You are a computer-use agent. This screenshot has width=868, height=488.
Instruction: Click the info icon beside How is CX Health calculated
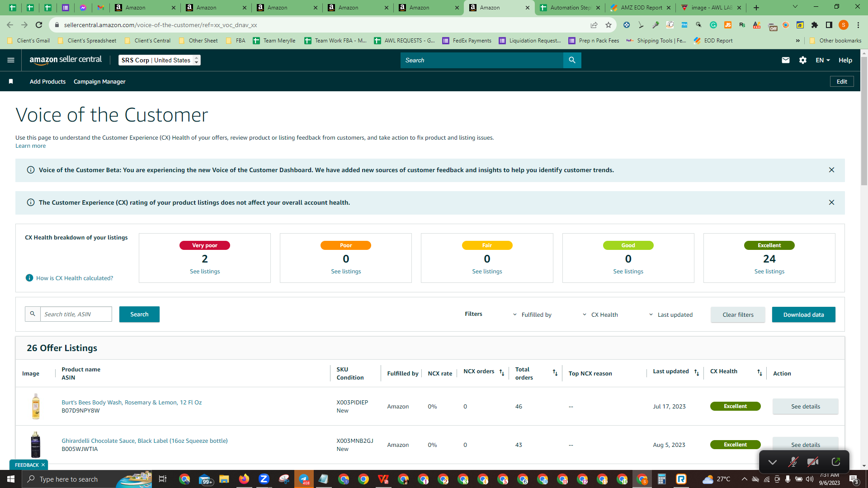(29, 278)
